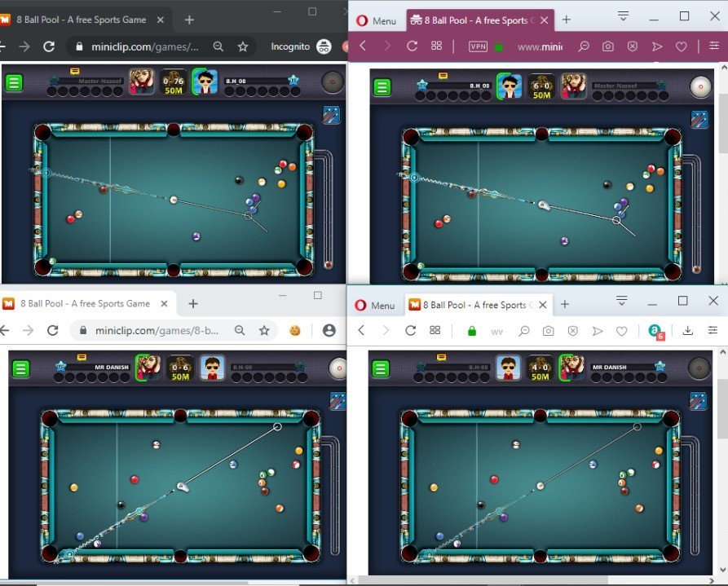The image size is (728, 586).
Task: Click www.mini address field in top-right Opera
Action: pyautogui.click(x=540, y=47)
